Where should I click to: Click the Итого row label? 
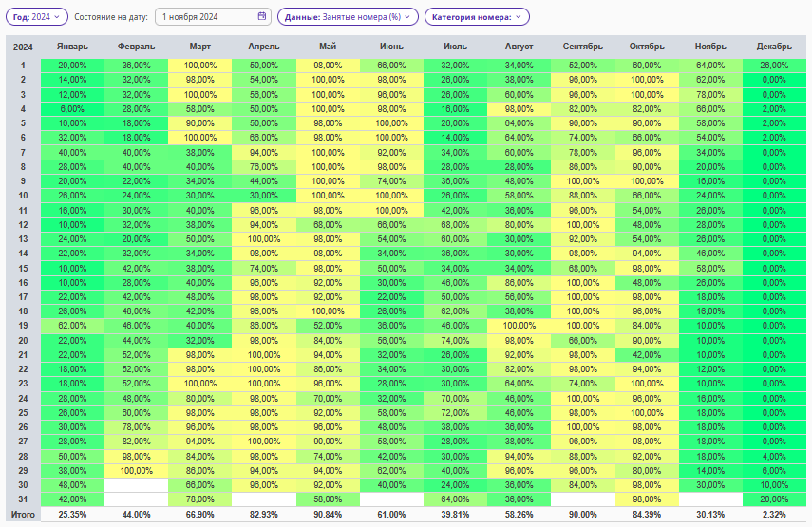tap(23, 514)
